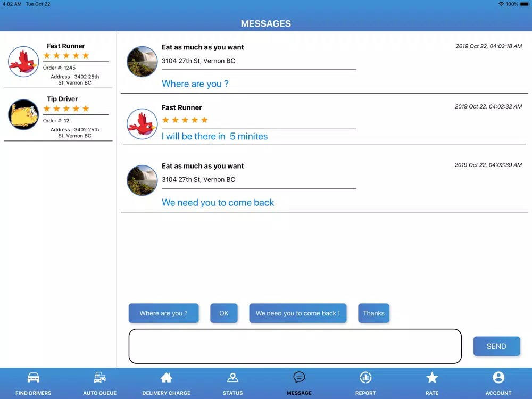This screenshot has width=532, height=399.
Task: Click Tip Driver's address '3402 25th St'
Action: 75,132
